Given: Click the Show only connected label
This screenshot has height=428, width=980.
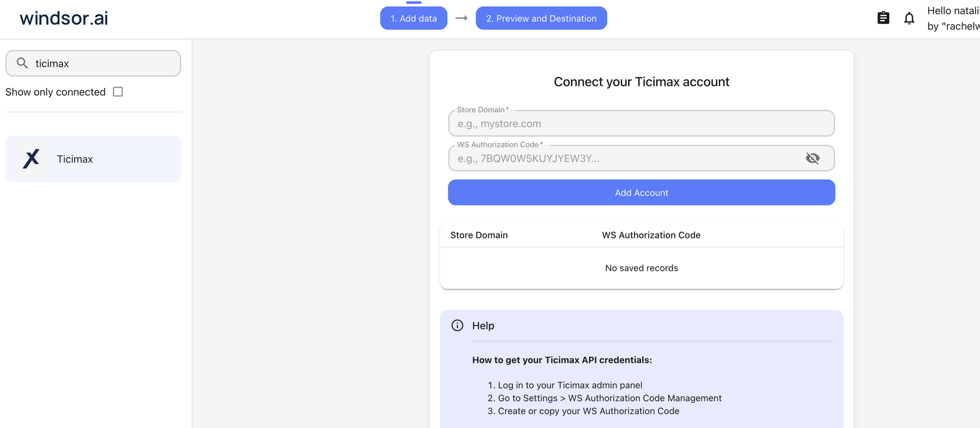Looking at the screenshot, I should click(55, 92).
